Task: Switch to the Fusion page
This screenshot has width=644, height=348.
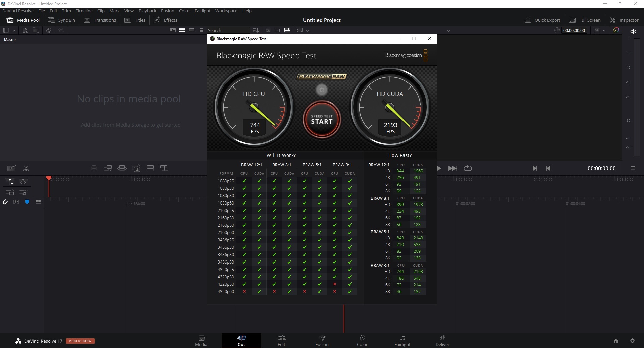Action: tap(322, 341)
